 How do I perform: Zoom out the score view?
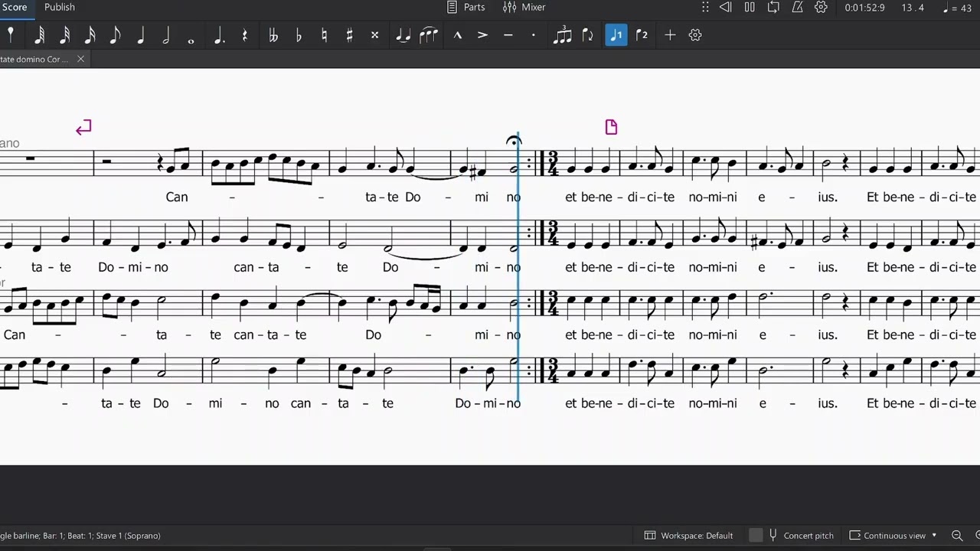[957, 536]
